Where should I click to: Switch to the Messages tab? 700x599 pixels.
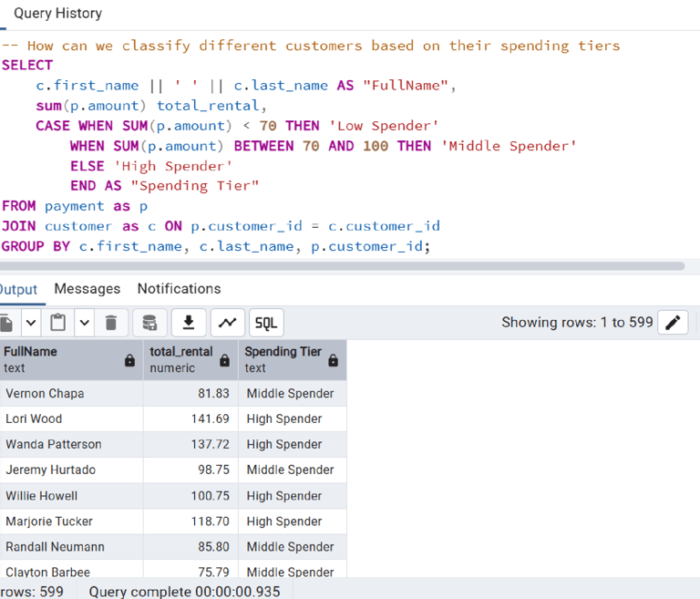click(87, 288)
